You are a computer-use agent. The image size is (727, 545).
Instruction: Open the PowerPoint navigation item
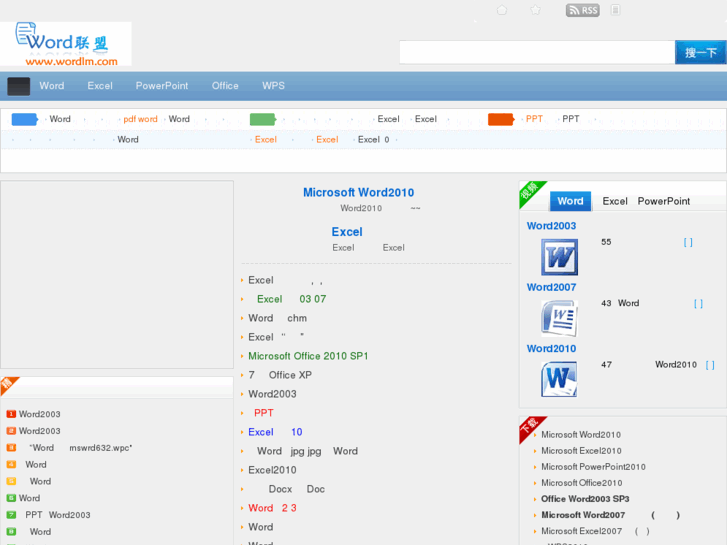tap(162, 86)
